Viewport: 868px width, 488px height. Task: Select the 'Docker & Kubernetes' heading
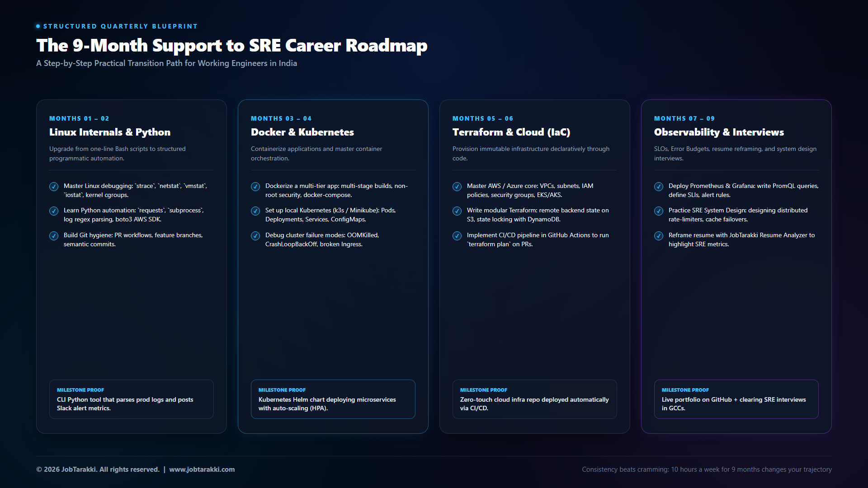pos(302,132)
